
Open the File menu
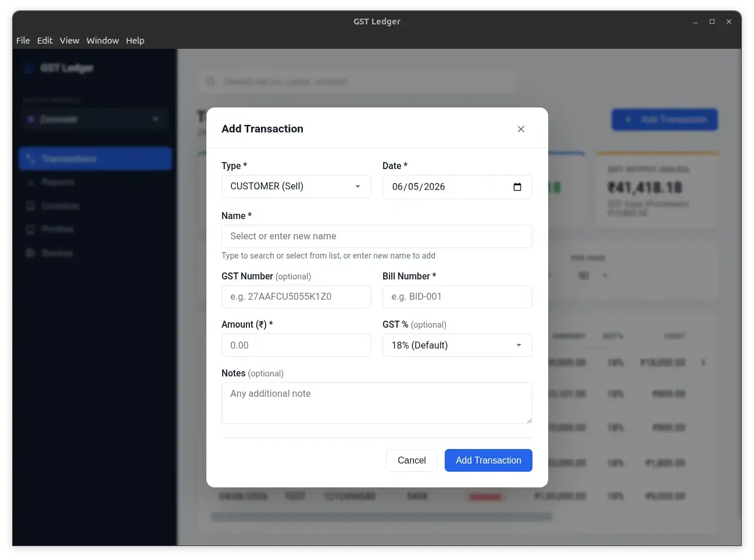coord(23,41)
